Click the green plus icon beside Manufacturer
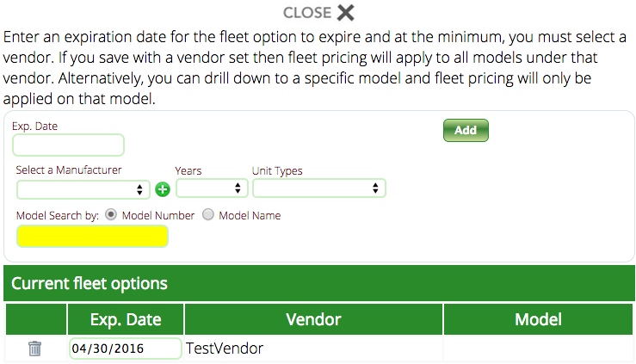Viewport: 636px width, 364px height. (x=163, y=189)
